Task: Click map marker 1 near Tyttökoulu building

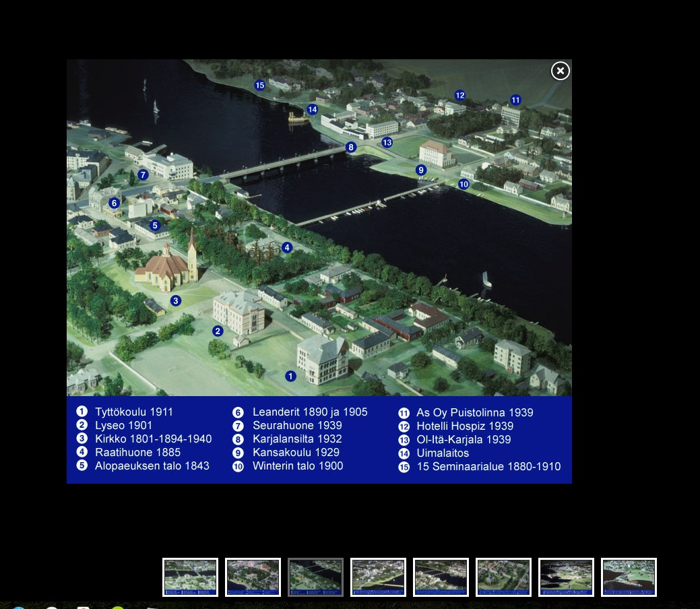Action: pyautogui.click(x=290, y=376)
